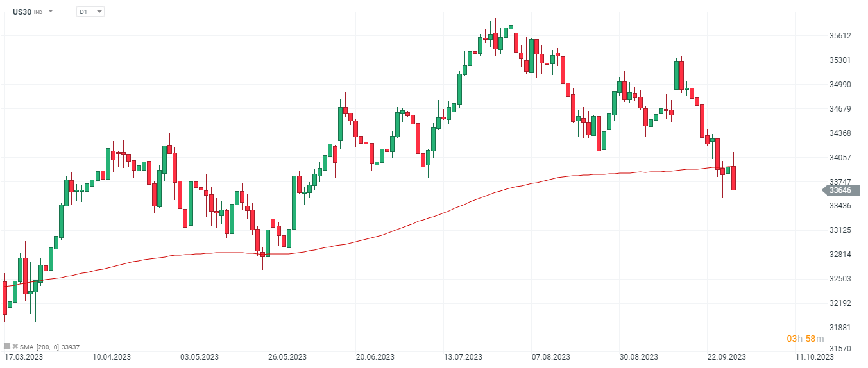The image size is (868, 368).
Task: Expand the US30 symbol selector arrow
Action: [51, 12]
